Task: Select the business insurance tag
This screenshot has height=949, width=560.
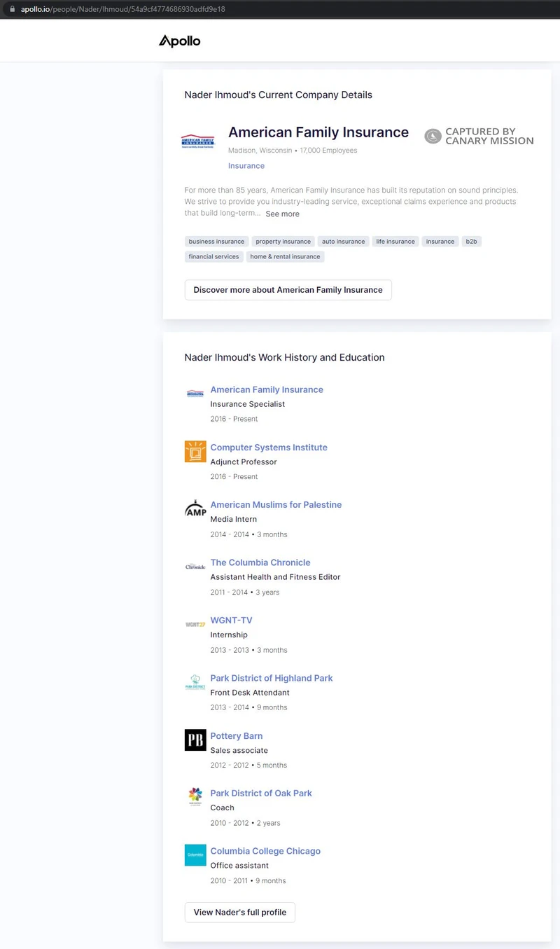Action: tap(217, 242)
